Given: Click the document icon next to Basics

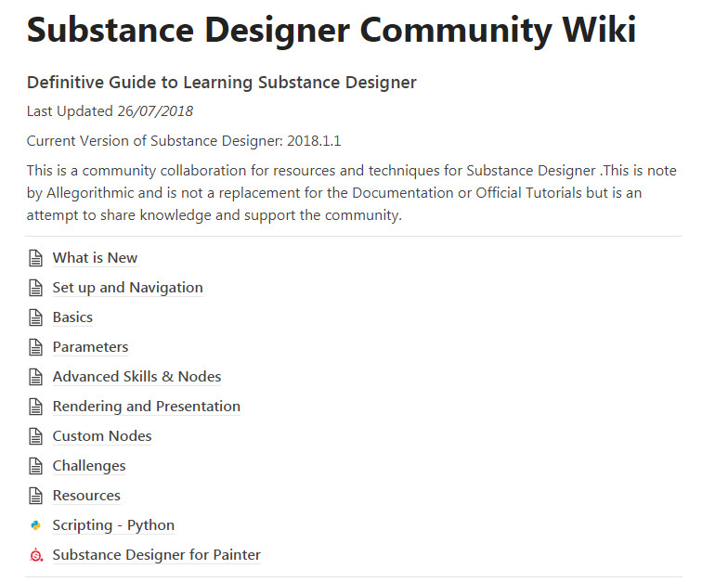Looking at the screenshot, I should coord(35,317).
